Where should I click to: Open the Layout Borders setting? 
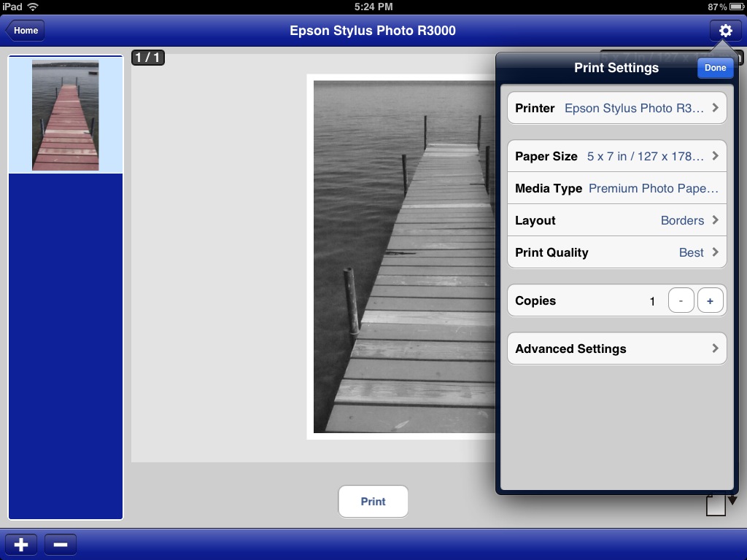pos(616,220)
